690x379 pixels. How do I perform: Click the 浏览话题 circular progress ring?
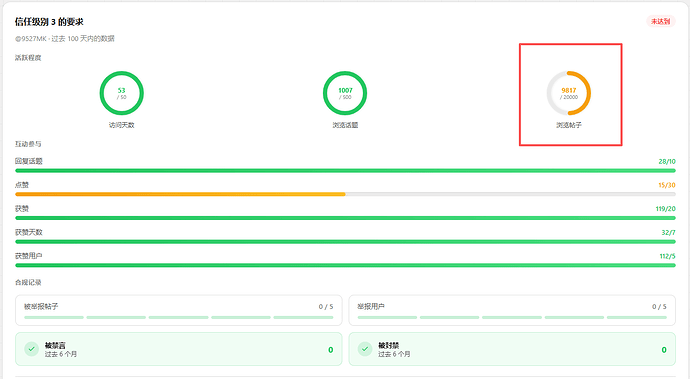[345, 93]
